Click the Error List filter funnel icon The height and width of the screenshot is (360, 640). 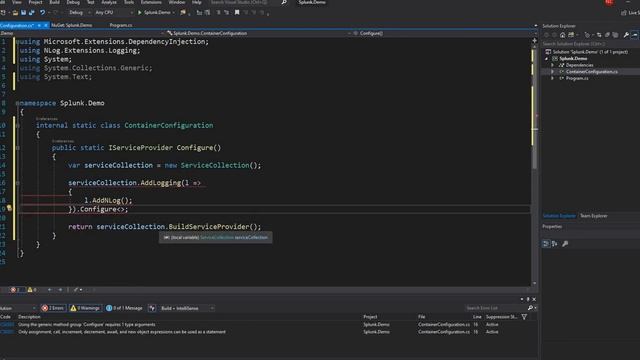tap(524, 317)
